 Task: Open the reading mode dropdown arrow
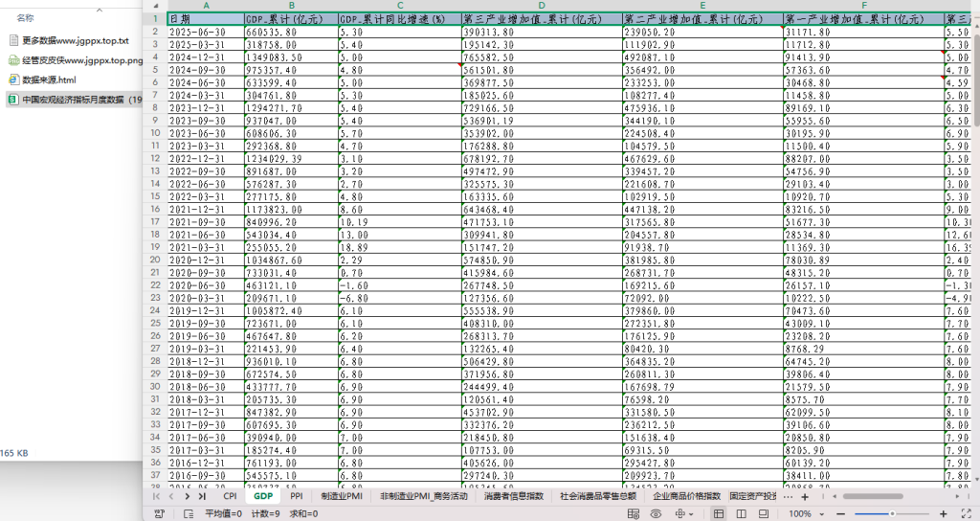(691, 514)
